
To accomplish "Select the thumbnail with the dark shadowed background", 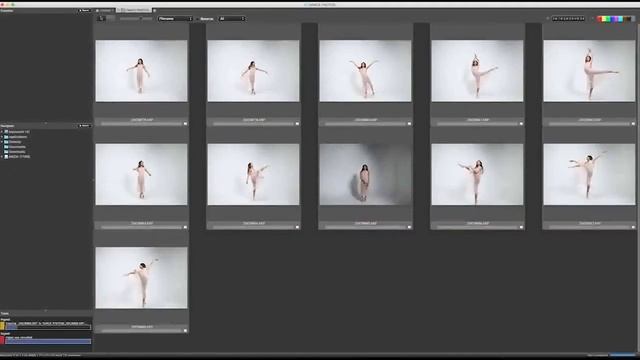I will pos(365,174).
